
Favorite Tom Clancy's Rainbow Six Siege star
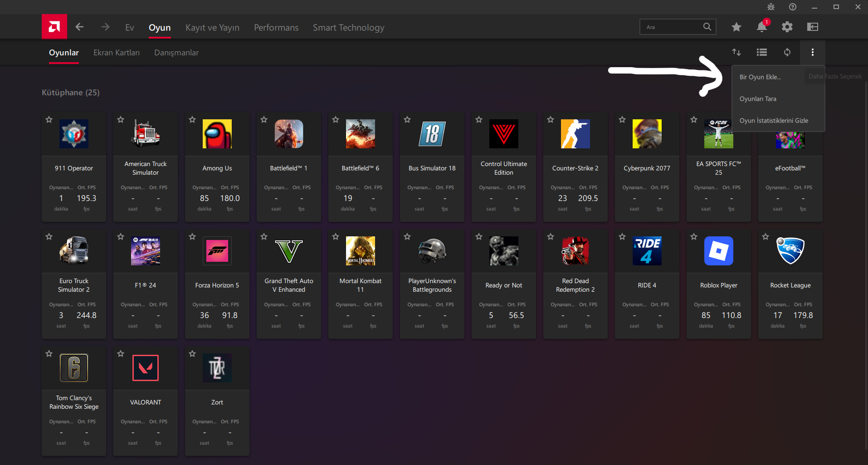click(49, 354)
